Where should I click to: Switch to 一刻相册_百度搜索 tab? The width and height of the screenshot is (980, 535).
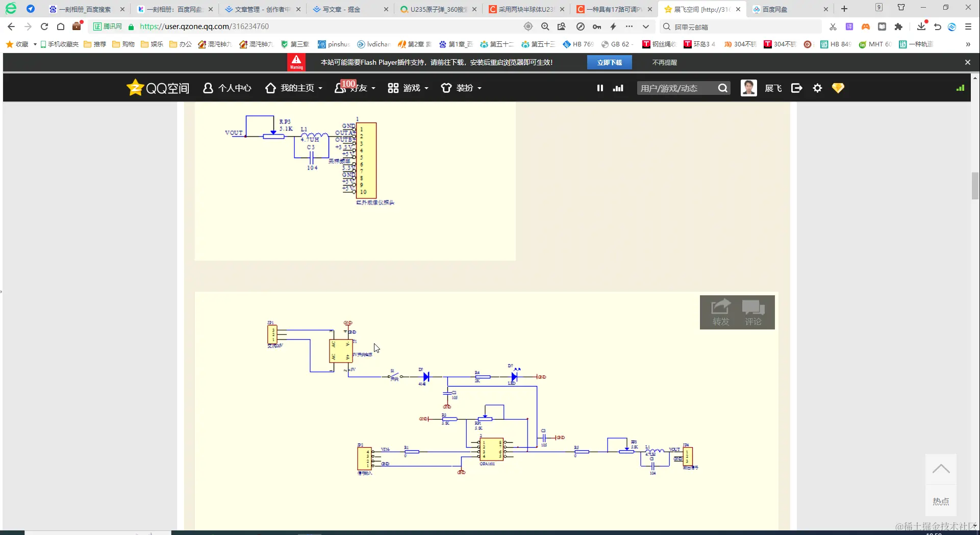tap(87, 9)
